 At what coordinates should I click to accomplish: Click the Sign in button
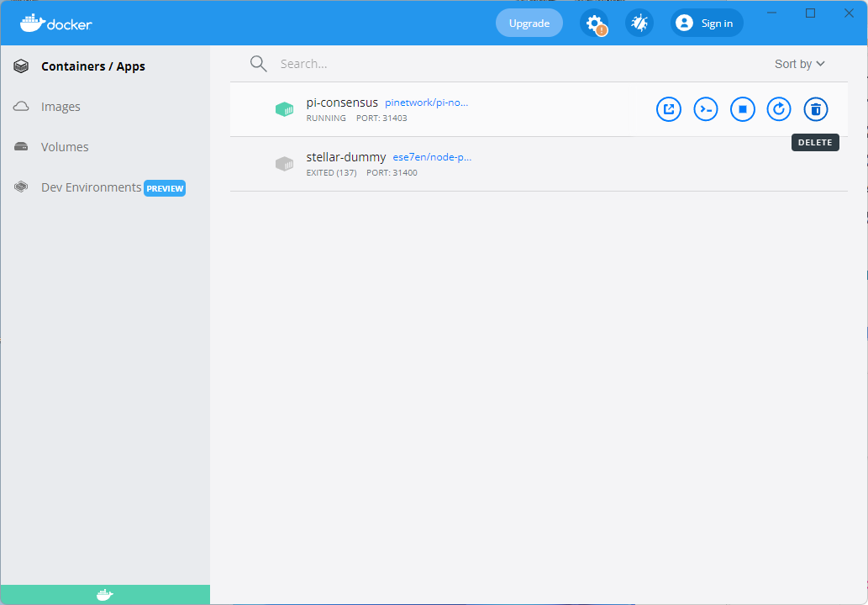click(707, 24)
